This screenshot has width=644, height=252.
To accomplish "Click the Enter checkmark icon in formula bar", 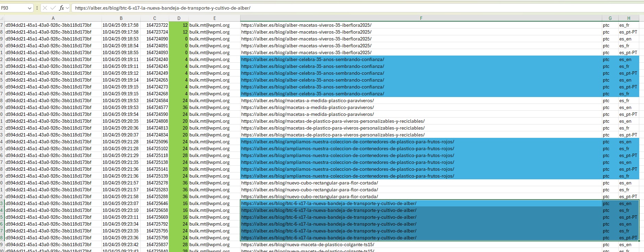I will point(53,8).
